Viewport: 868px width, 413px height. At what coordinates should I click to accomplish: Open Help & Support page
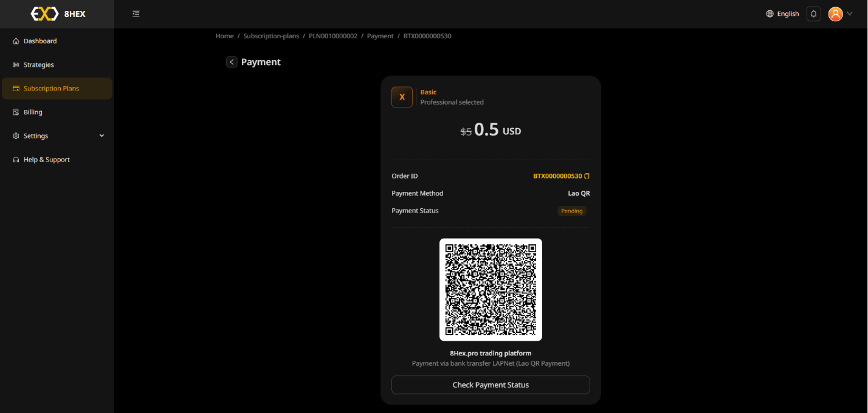(47, 160)
